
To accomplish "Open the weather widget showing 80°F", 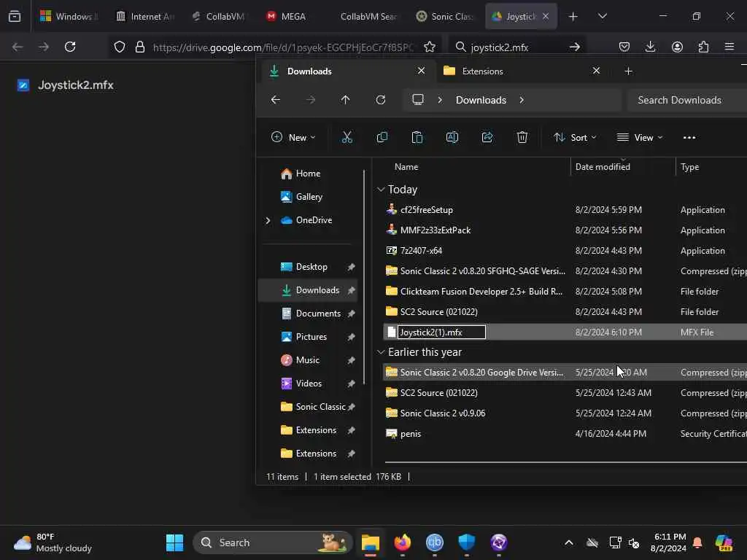I will pyautogui.click(x=53, y=542).
